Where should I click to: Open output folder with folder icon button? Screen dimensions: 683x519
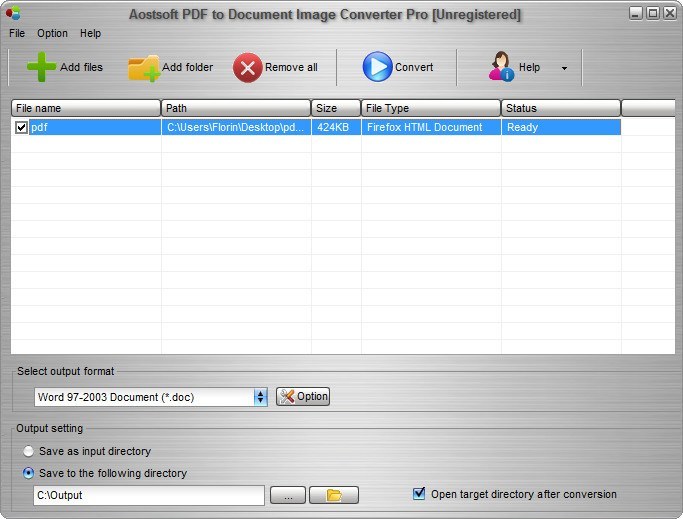point(334,495)
